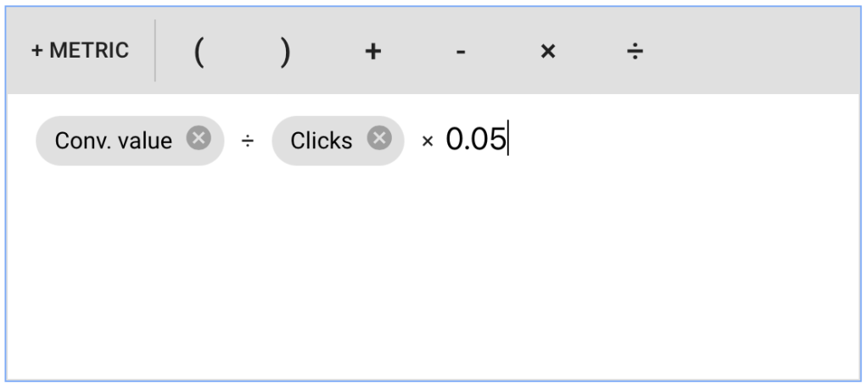Image resolution: width=868 pixels, height=389 pixels.
Task: Click the + METRIC button
Action: (x=80, y=51)
